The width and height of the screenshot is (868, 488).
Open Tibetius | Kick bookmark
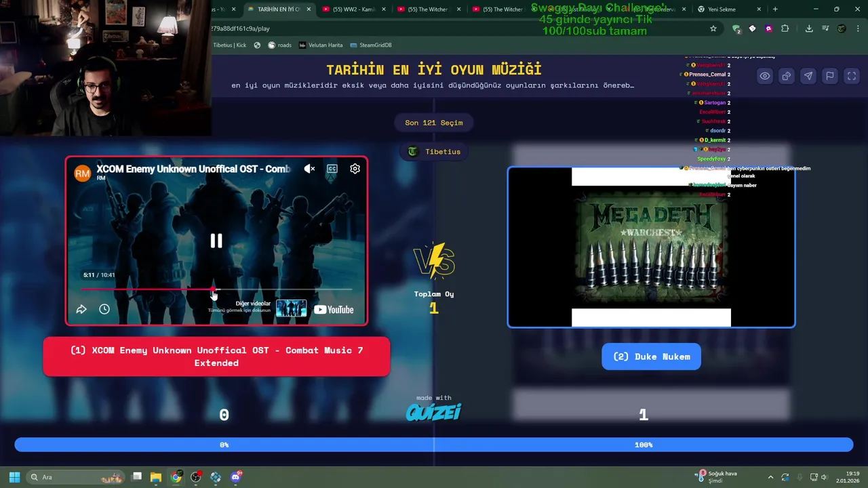tap(230, 45)
